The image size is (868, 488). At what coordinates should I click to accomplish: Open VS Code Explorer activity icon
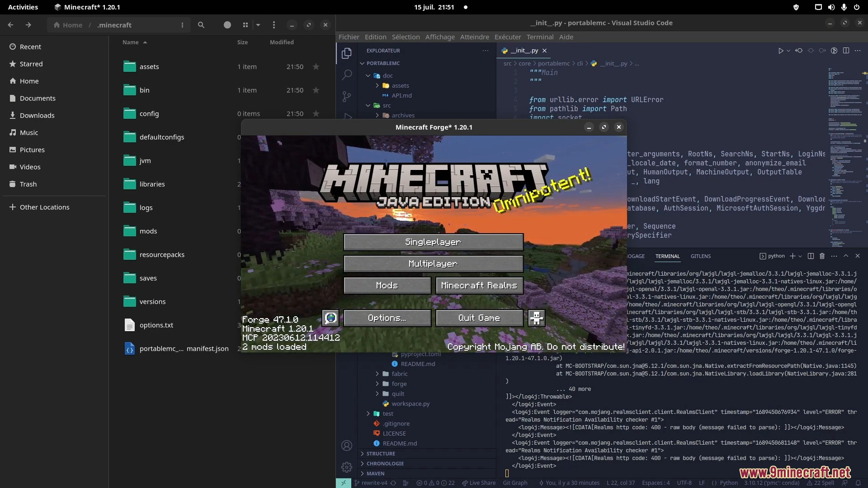pos(347,53)
